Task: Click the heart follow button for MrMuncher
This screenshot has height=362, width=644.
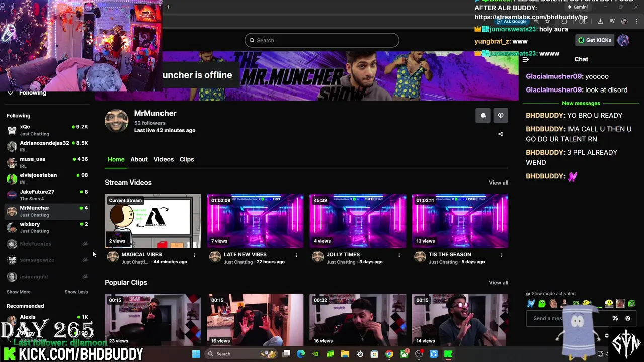Action: coord(501,115)
